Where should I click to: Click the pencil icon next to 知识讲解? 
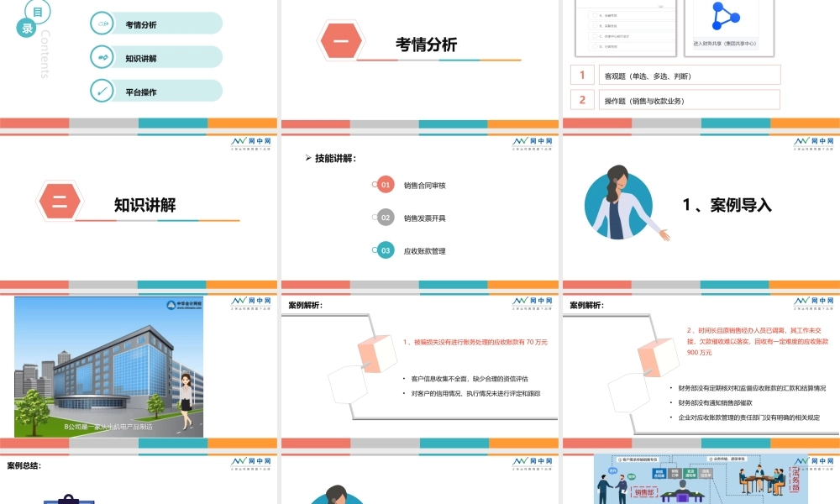(102, 58)
